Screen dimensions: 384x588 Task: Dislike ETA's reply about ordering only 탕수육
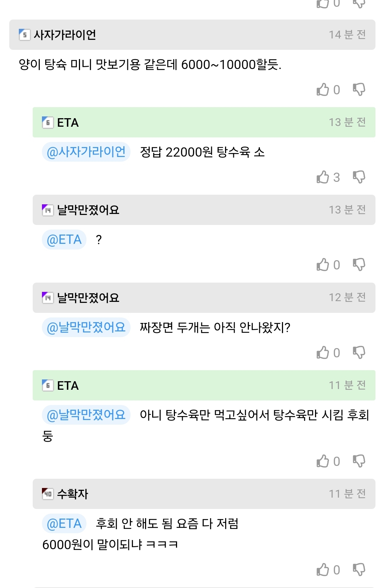359,461
